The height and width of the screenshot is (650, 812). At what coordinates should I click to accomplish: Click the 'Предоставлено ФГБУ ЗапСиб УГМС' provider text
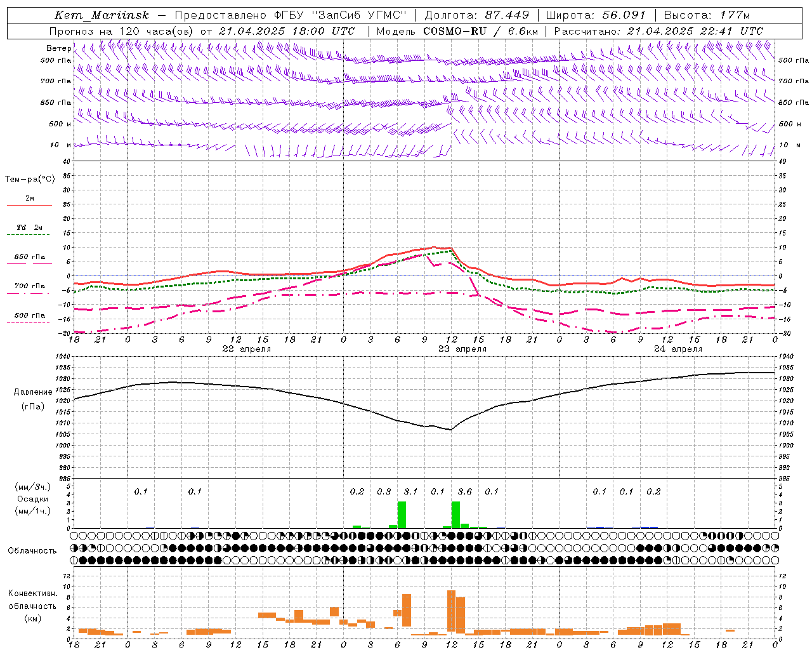(290, 15)
